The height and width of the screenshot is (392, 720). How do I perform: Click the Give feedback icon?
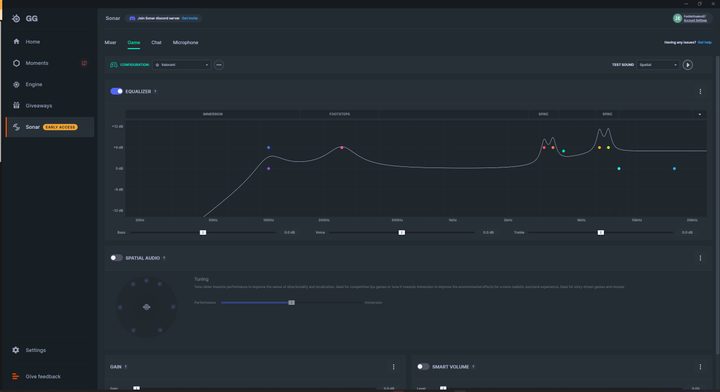[x=16, y=376]
